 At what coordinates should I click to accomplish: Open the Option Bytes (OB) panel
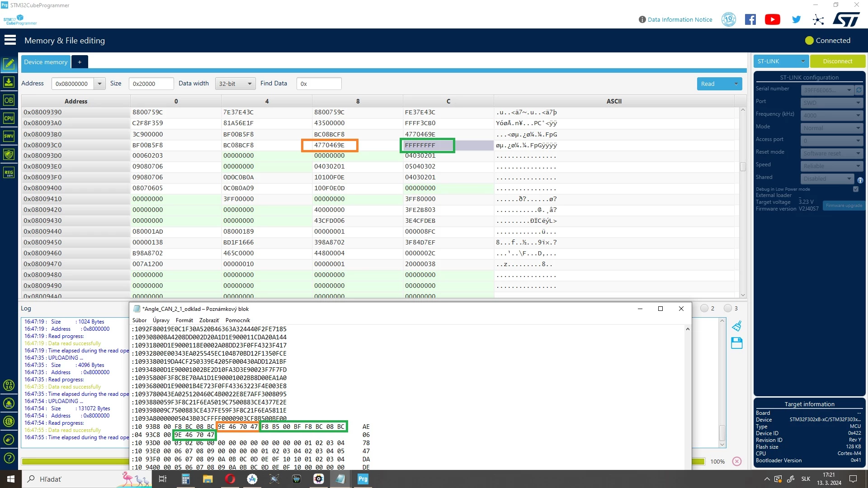(9, 100)
